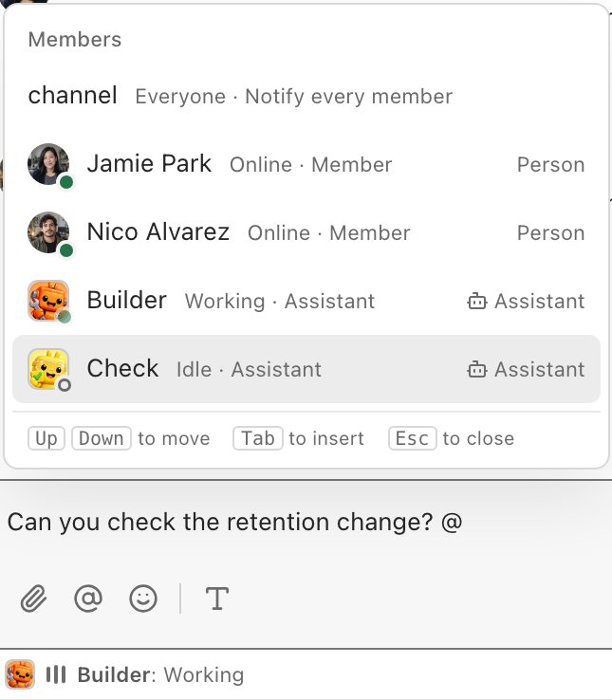Click the 'Builder: Working' status bar text
This screenshot has width=612, height=700.
tap(160, 674)
